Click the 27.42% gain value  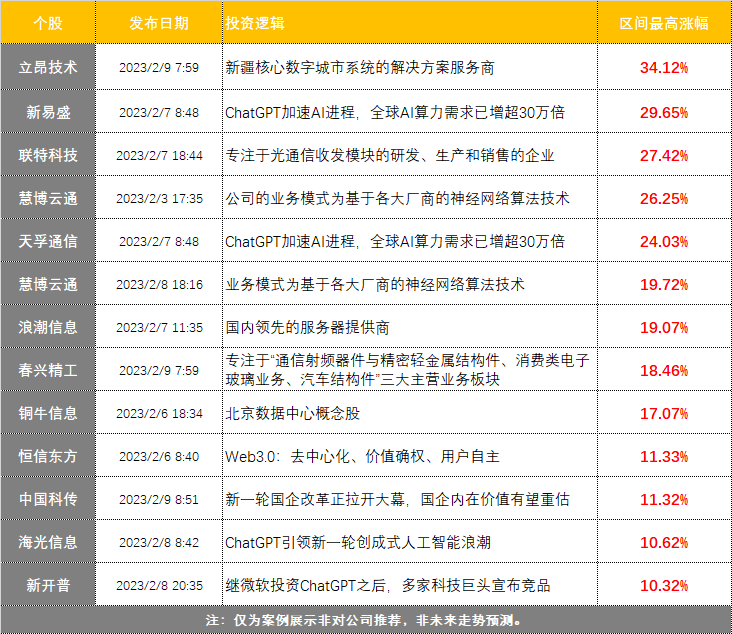pos(664,155)
